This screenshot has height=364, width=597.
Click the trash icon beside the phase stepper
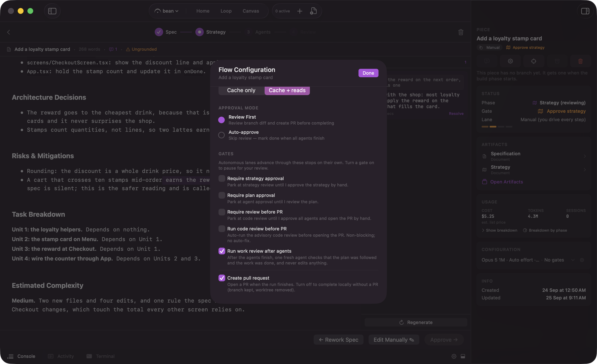click(461, 32)
